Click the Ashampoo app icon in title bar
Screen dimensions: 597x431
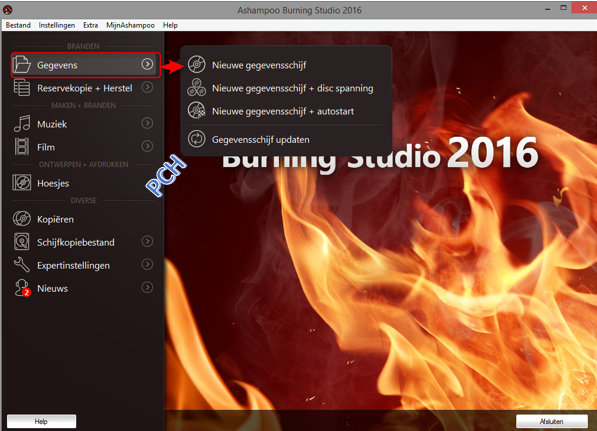pos(8,10)
